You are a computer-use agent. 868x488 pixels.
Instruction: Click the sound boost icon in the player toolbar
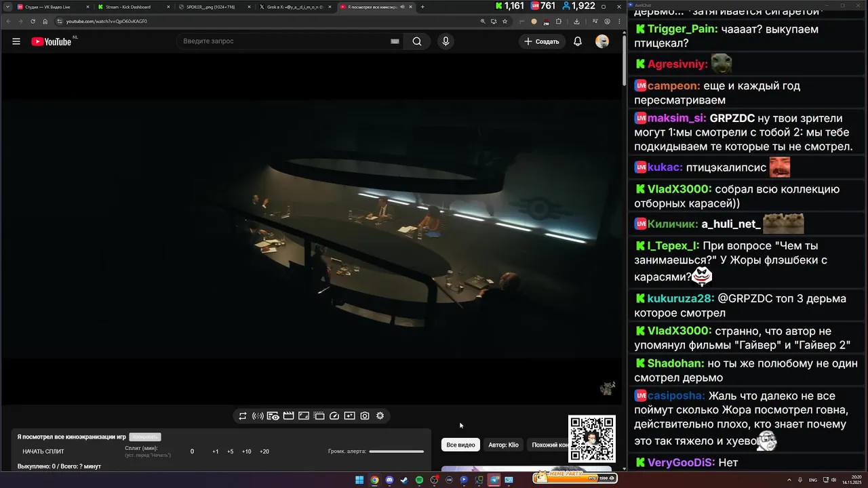pos(258,415)
